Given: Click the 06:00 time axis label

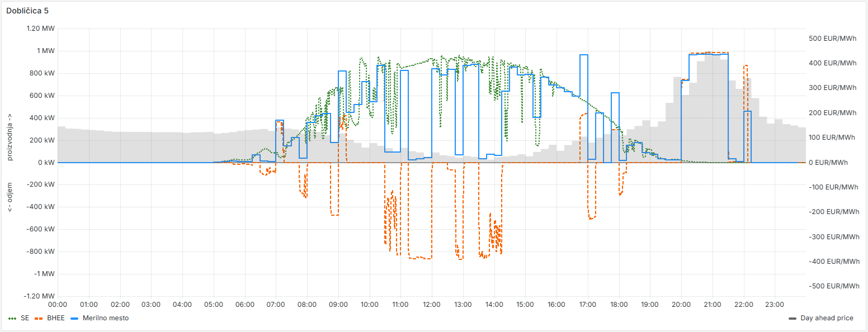Looking at the screenshot, I should [x=245, y=305].
